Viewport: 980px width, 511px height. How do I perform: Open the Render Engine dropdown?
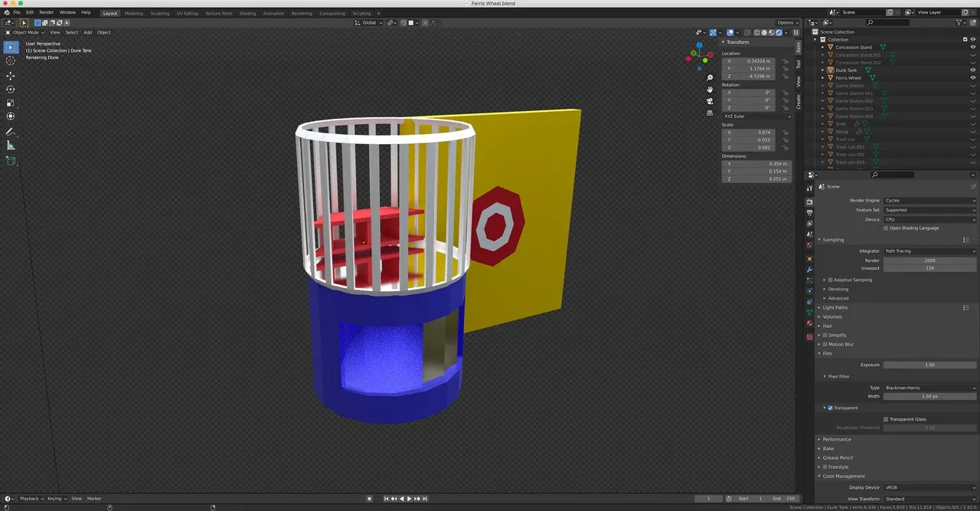(x=929, y=201)
